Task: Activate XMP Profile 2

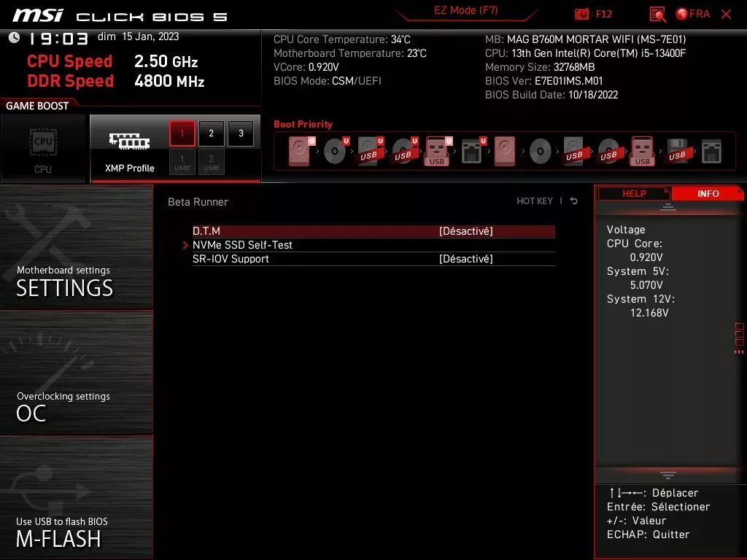Action: pos(211,133)
